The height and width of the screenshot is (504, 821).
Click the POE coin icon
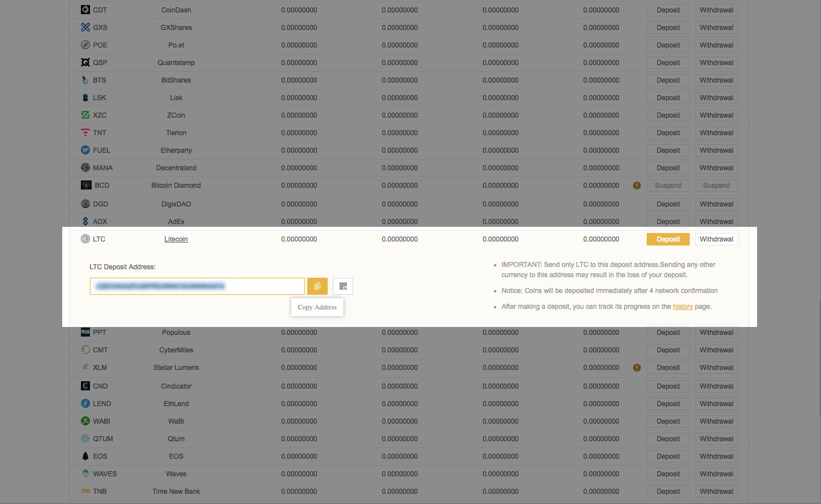tap(85, 45)
